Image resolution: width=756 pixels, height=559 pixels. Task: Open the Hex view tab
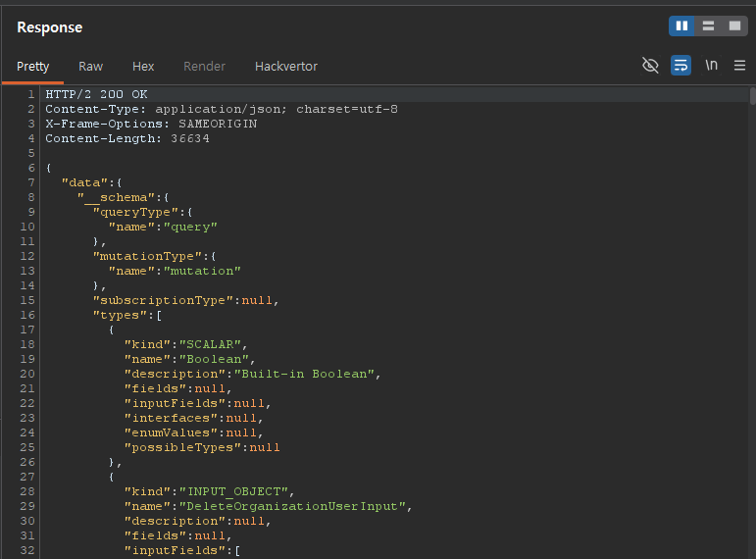pyautogui.click(x=143, y=67)
